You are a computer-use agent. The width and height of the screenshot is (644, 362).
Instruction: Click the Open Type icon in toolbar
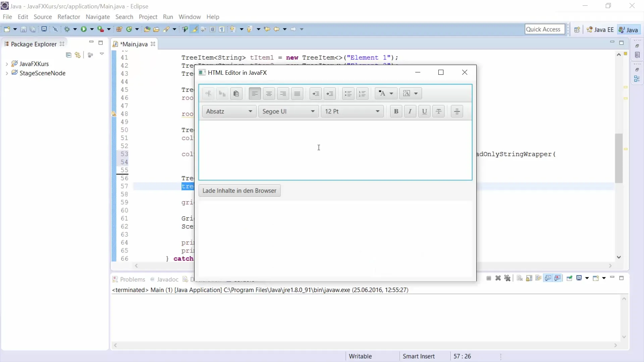pyautogui.click(x=147, y=29)
